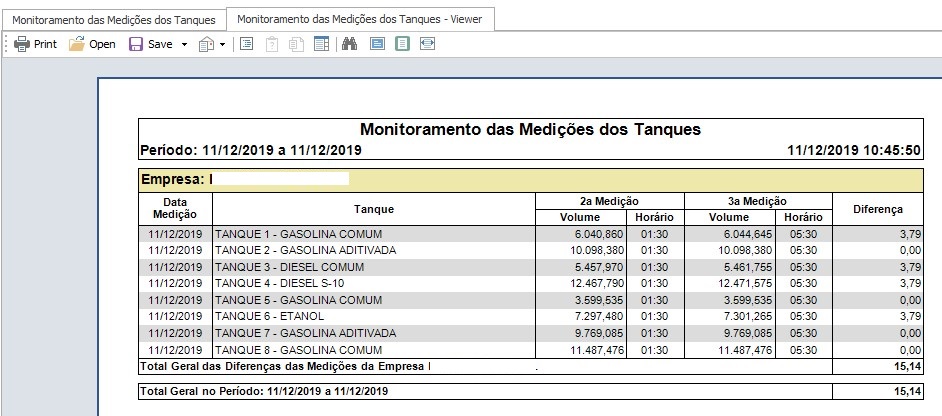Click TANQUE 8 - GASOLINA COMUM row
The height and width of the screenshot is (416, 942).
point(531,350)
